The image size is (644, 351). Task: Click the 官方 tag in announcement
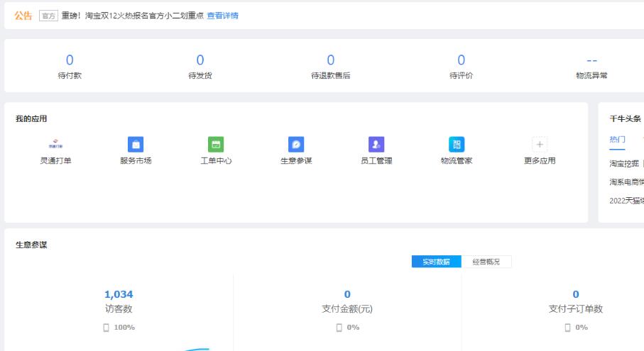(x=48, y=16)
